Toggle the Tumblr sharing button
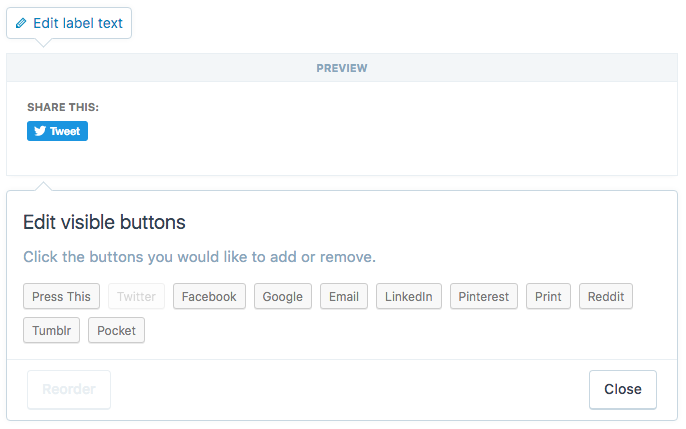 [x=51, y=330]
